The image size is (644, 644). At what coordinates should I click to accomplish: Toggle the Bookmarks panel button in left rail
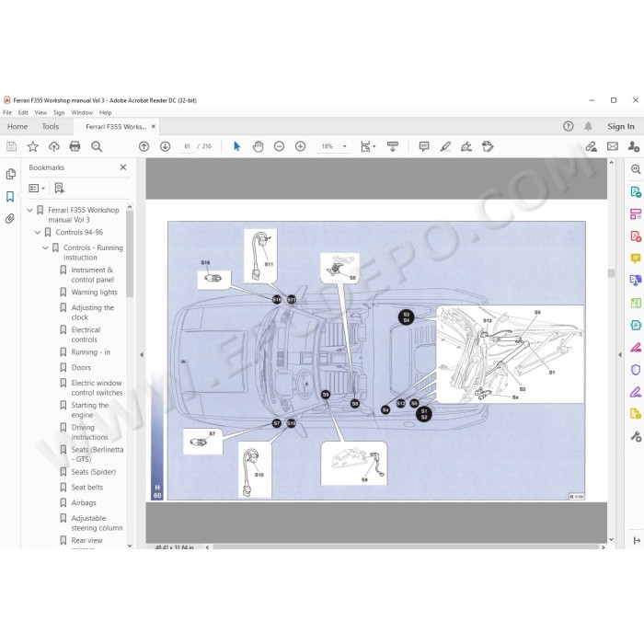pyautogui.click(x=10, y=196)
